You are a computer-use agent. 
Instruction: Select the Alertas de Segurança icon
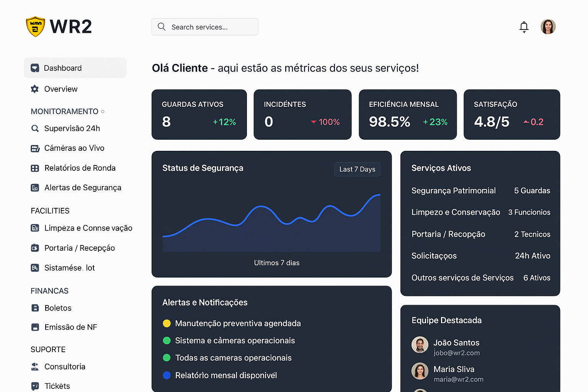35,188
